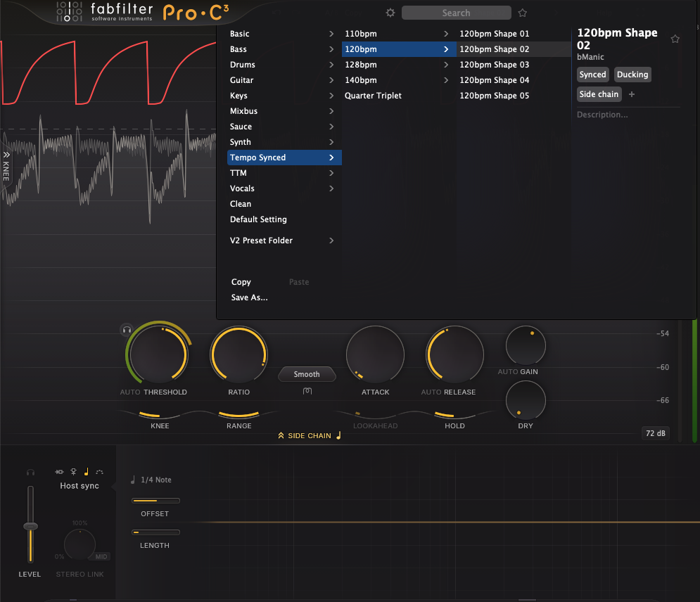Click the side chain LEVEL slider
Screen dimensions: 700x602
[30, 526]
